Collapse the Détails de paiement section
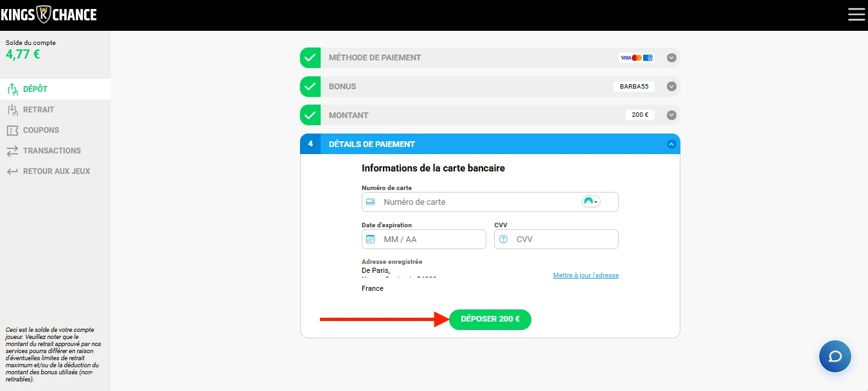This screenshot has width=868, height=391. pyautogui.click(x=671, y=144)
